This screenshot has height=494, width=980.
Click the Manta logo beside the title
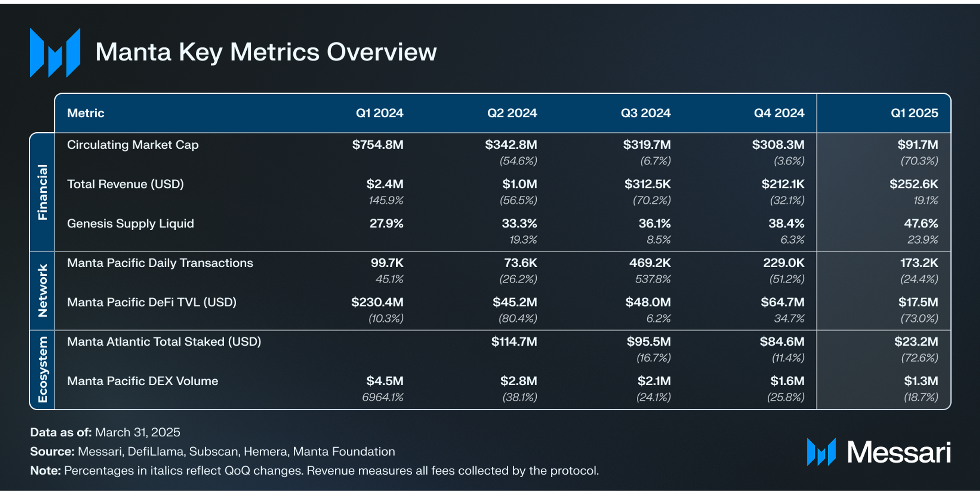(x=55, y=53)
